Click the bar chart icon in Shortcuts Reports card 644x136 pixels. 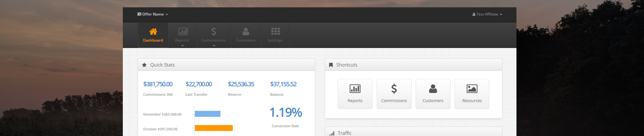355,89
